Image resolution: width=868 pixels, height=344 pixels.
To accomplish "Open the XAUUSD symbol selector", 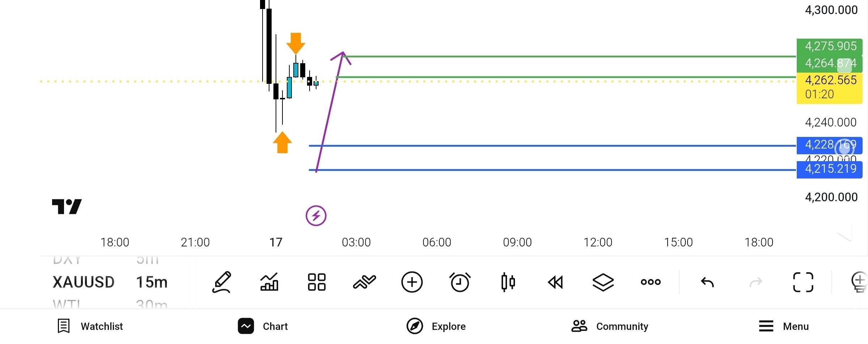I will [84, 282].
